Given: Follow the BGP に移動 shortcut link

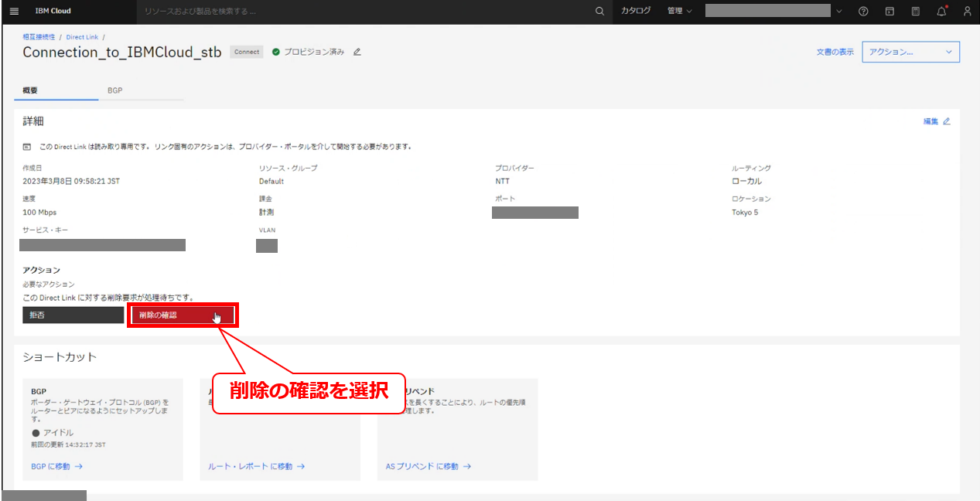Looking at the screenshot, I should pyautogui.click(x=56, y=466).
